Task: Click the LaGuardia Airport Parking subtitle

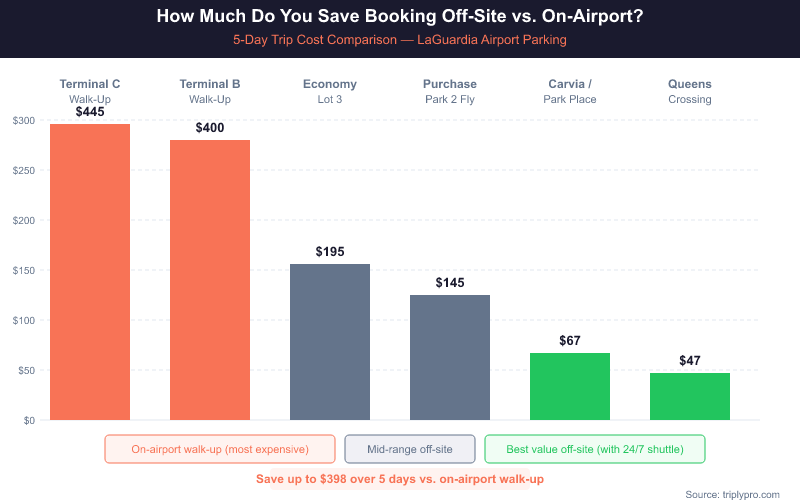Action: [x=400, y=40]
